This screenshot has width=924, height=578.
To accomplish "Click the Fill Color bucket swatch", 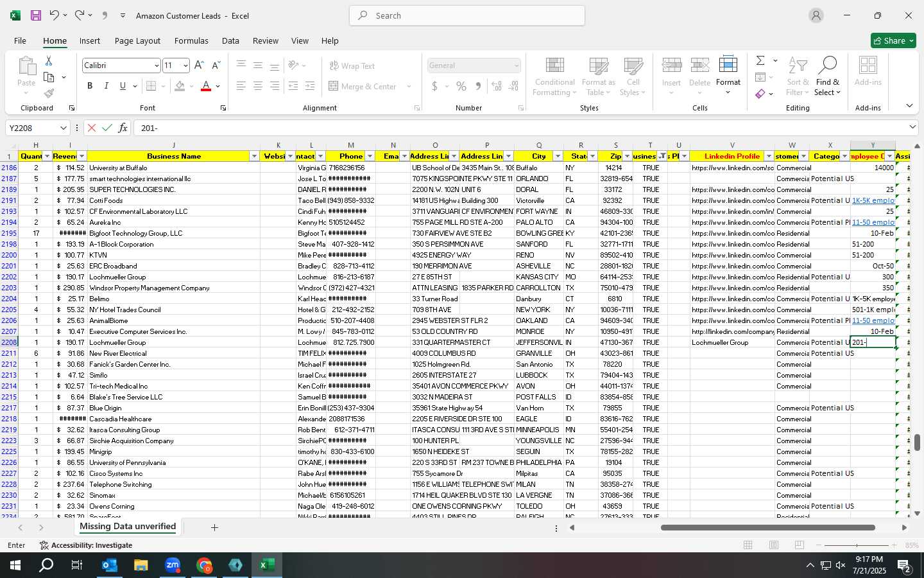I will (180, 86).
